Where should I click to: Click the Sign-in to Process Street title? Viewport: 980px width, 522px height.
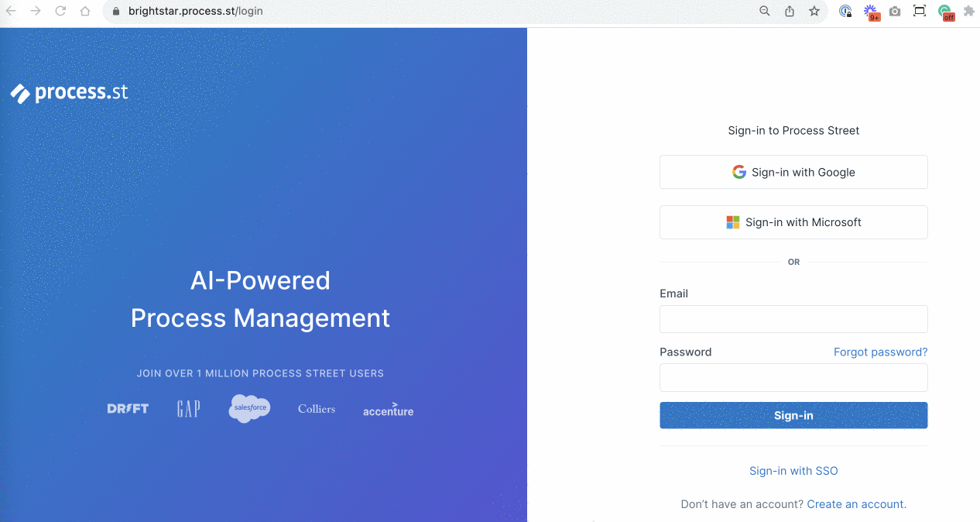[x=793, y=130]
